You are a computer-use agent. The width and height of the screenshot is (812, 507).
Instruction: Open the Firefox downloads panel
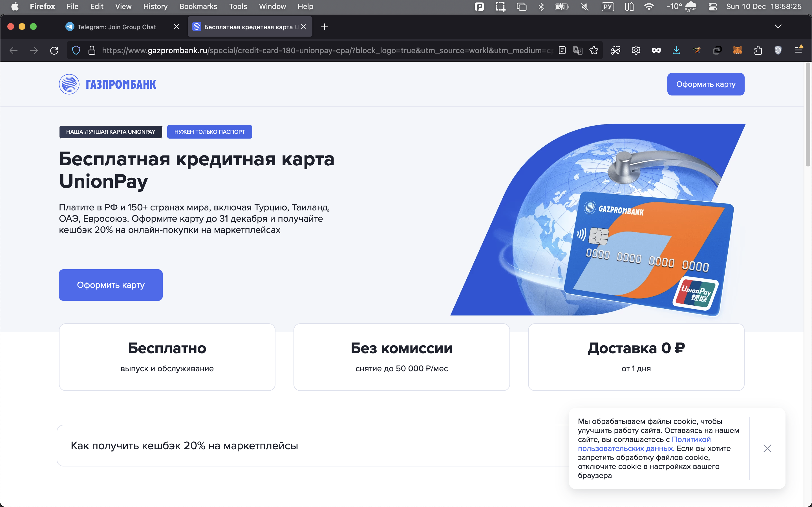point(676,50)
